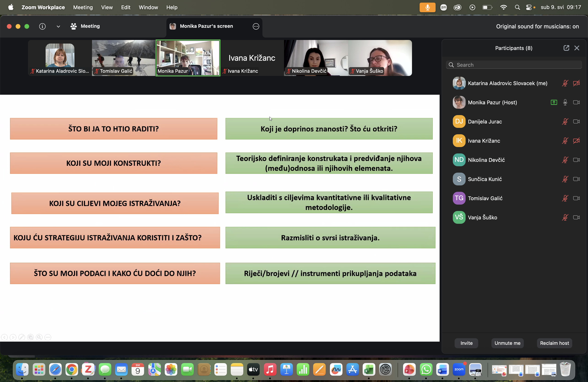Click the Reclaim host button

coord(554,343)
